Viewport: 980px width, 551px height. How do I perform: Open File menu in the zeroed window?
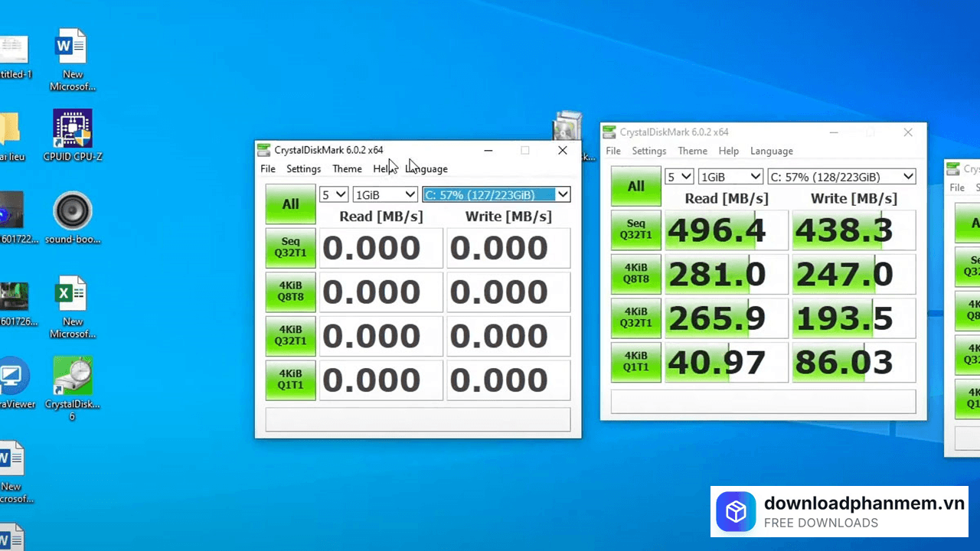pos(268,169)
